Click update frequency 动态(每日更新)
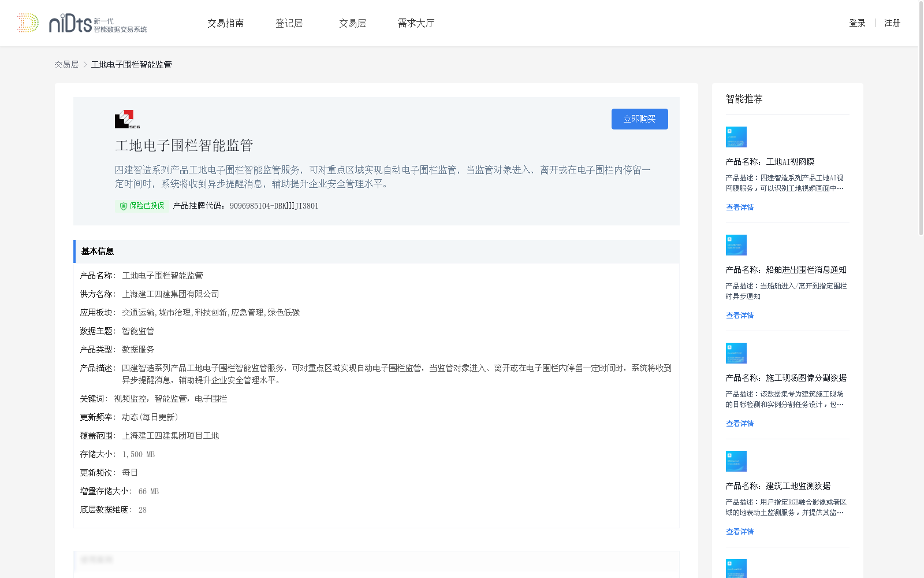This screenshot has width=924, height=578. click(150, 417)
